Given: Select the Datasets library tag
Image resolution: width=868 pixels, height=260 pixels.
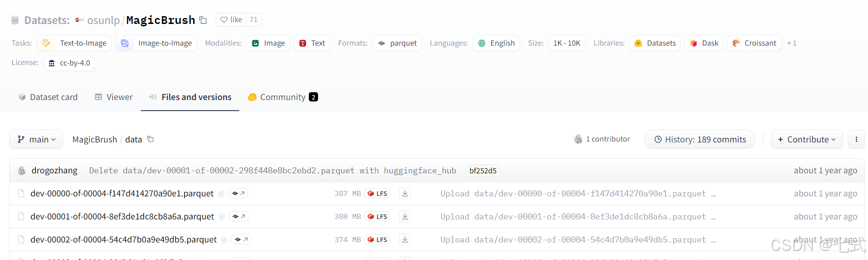Looking at the screenshot, I should 655,43.
